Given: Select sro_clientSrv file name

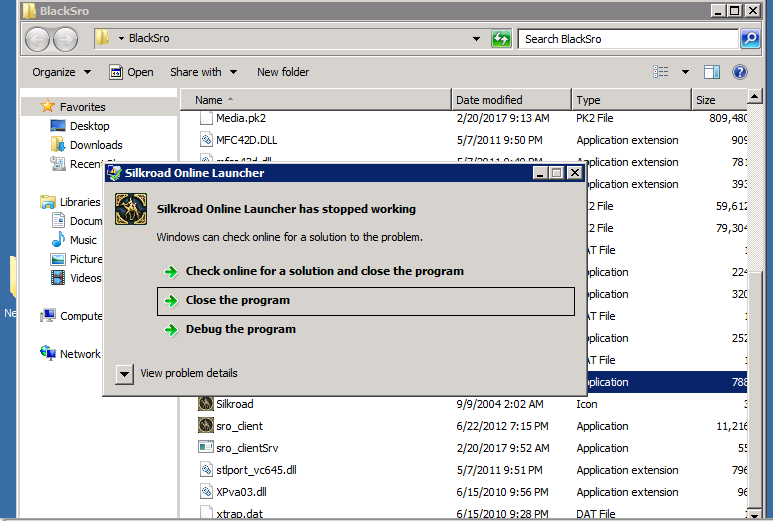Looking at the screenshot, I should click(x=247, y=448).
